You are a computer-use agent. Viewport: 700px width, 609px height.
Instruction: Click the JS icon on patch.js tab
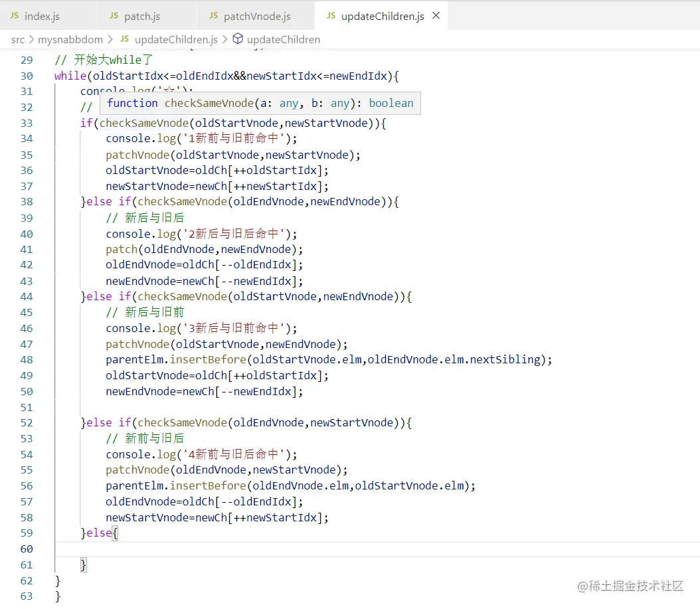pyautogui.click(x=114, y=16)
